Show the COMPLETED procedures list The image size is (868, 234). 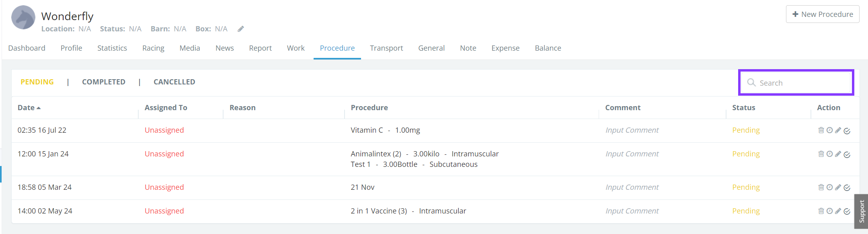pyautogui.click(x=104, y=82)
